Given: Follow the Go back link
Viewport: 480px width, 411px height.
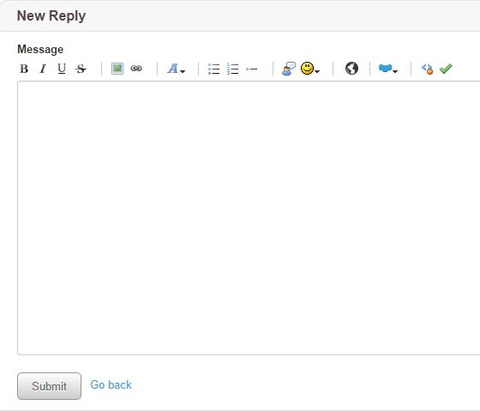Looking at the screenshot, I should pyautogui.click(x=111, y=385).
